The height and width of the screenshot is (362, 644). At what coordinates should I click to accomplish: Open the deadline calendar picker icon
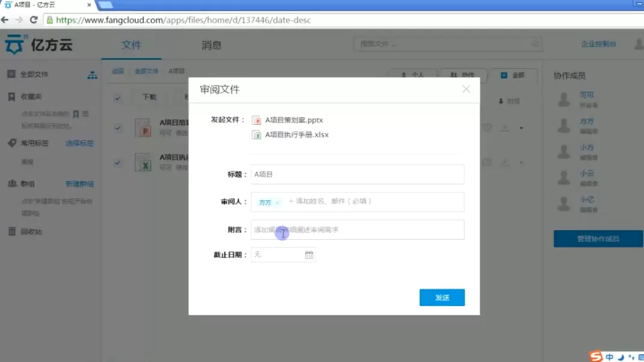tap(309, 255)
